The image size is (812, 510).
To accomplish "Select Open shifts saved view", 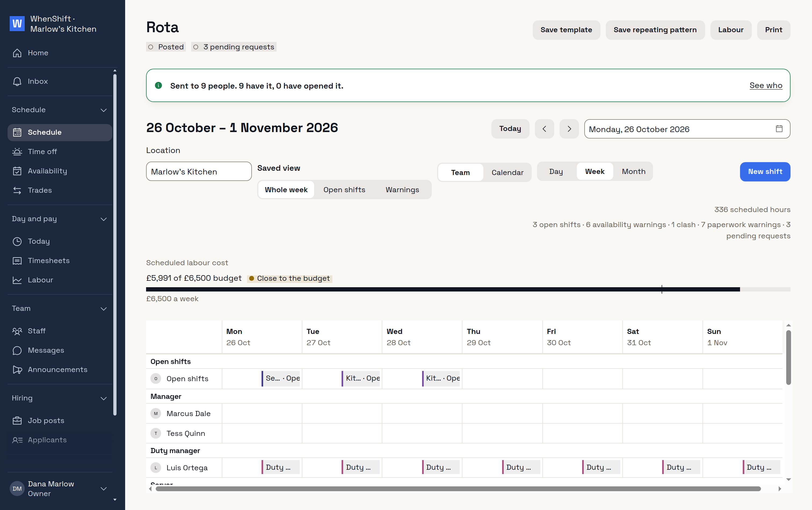I will point(344,190).
